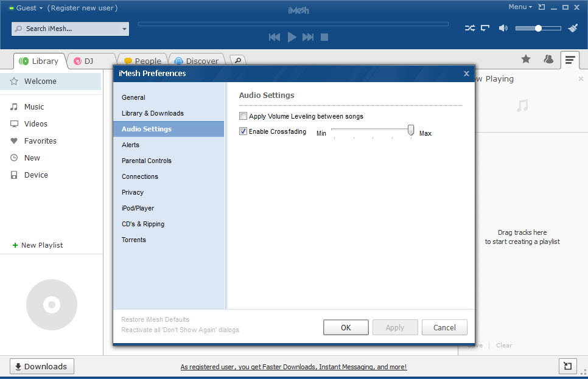The width and height of the screenshot is (588, 379).
Task: Open Videos in the library sidebar
Action: (x=36, y=123)
